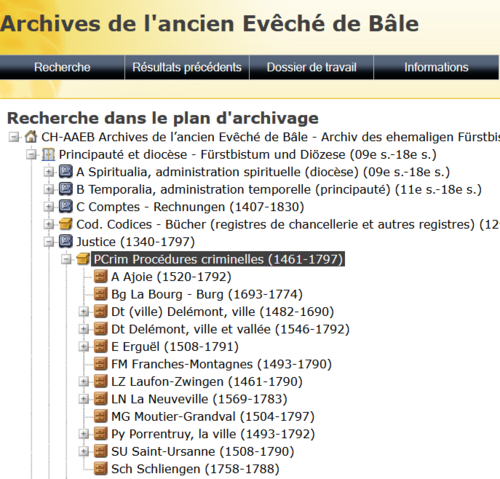
Task: Collapse the PCrim Procédures criminelles node
Action: [x=66, y=259]
